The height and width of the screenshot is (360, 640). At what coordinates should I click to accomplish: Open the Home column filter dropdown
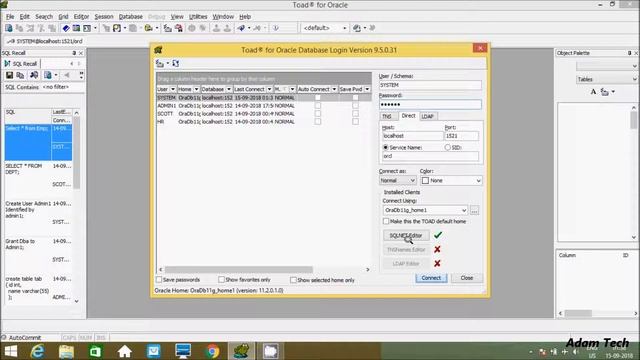[x=196, y=89]
